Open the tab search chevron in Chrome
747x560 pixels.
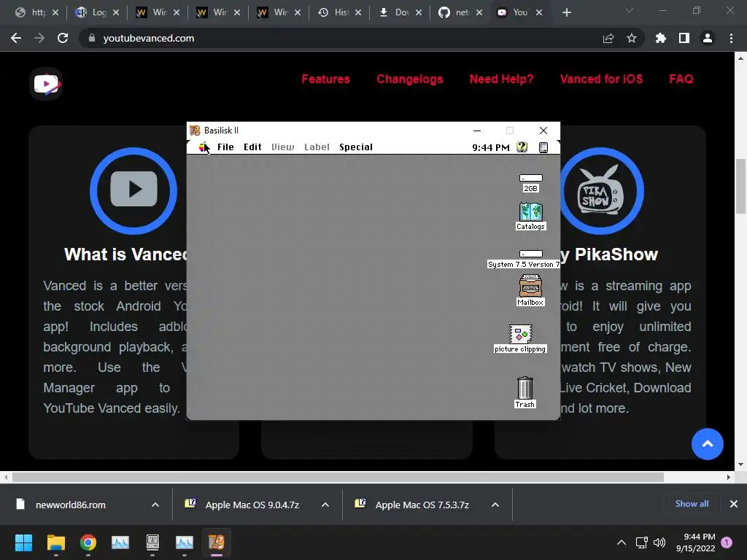pyautogui.click(x=630, y=10)
